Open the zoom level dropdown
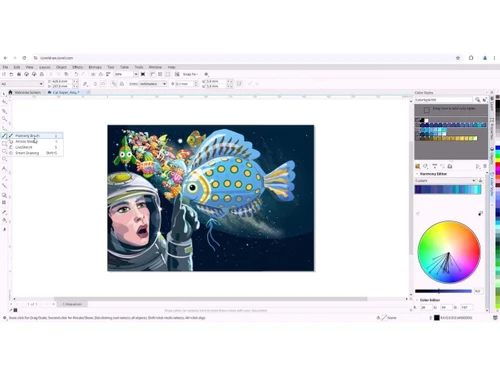 (x=136, y=74)
